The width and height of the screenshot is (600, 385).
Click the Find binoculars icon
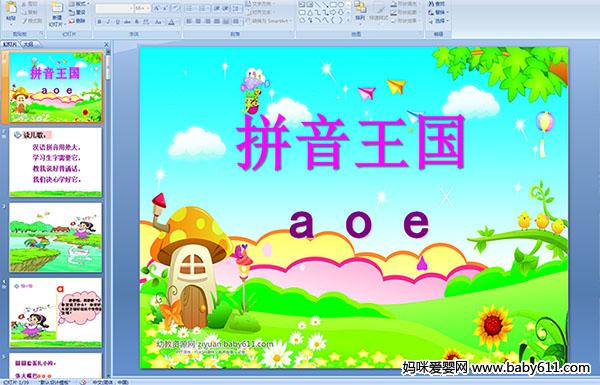click(x=431, y=4)
